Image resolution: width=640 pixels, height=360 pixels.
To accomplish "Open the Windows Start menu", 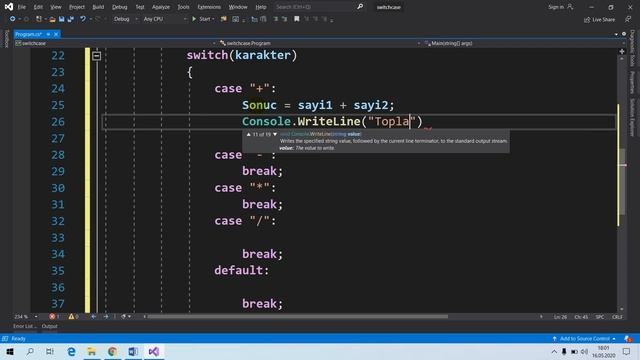I will point(10,352).
